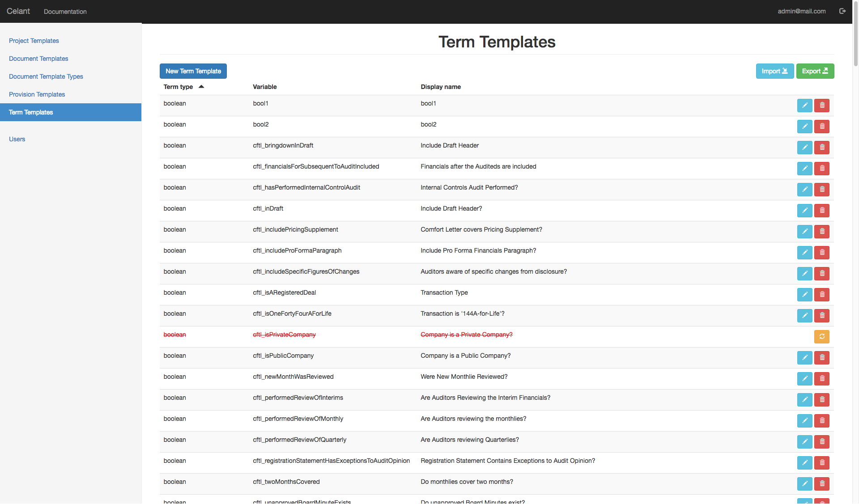
Task: Open the Documentation page
Action: 65,12
